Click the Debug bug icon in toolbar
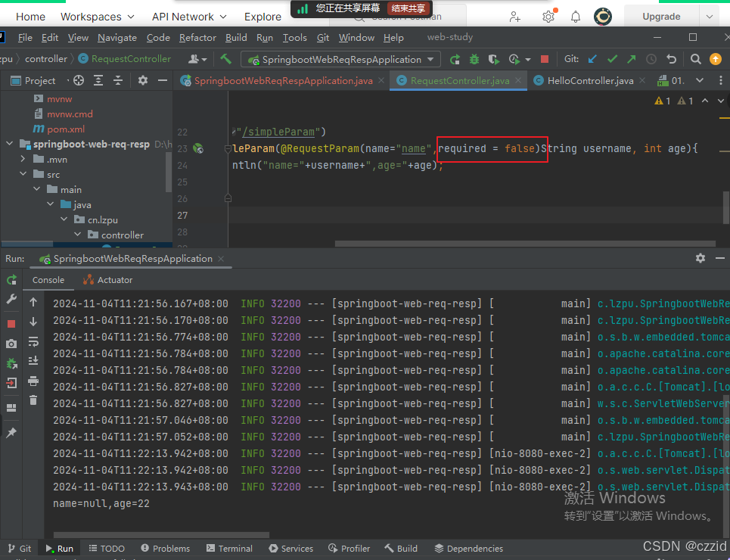 [474, 59]
